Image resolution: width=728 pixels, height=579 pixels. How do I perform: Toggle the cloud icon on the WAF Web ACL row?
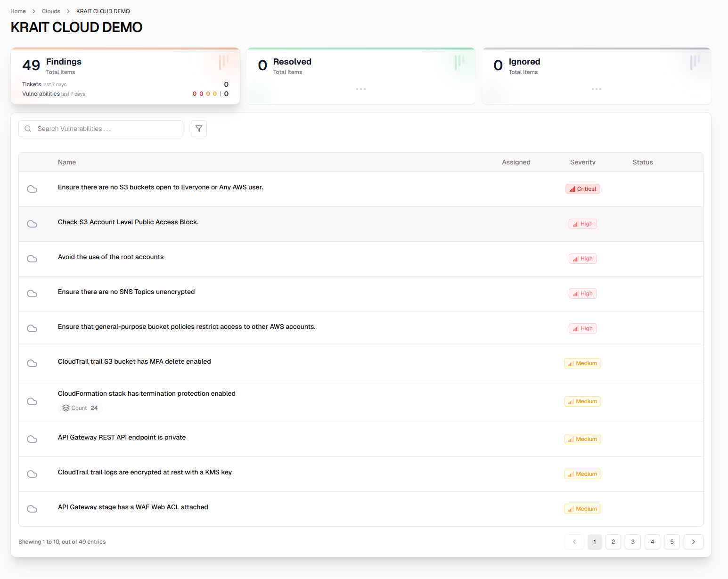32,509
